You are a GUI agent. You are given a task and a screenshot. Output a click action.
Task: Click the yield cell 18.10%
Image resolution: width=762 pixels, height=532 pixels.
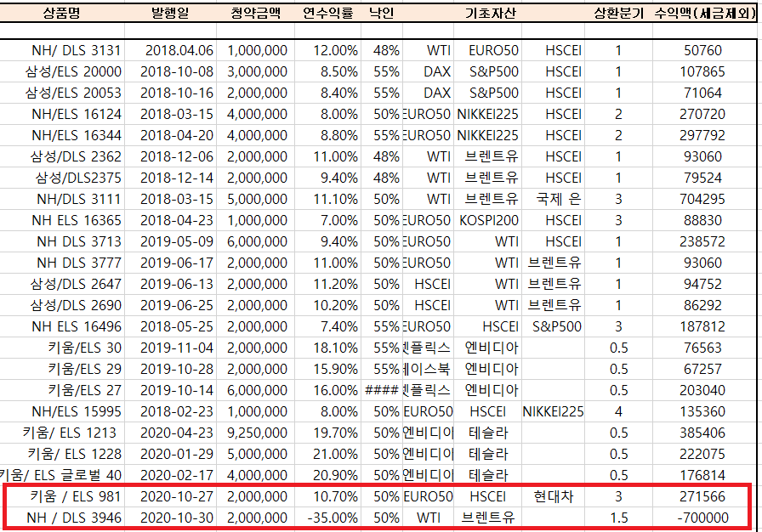(327, 348)
